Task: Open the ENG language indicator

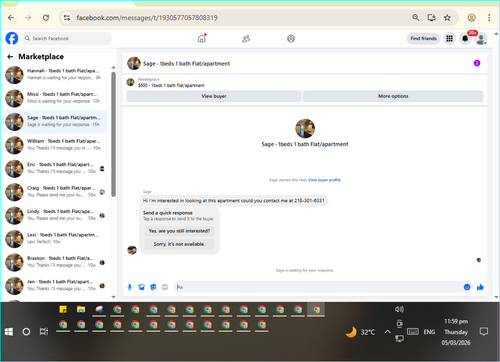Action: coord(429,332)
